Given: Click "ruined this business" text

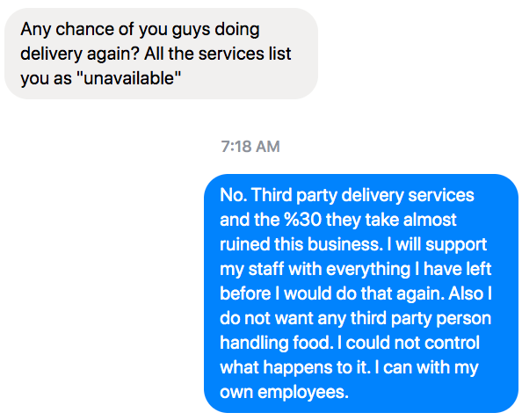Looking at the screenshot, I should pos(300,244).
